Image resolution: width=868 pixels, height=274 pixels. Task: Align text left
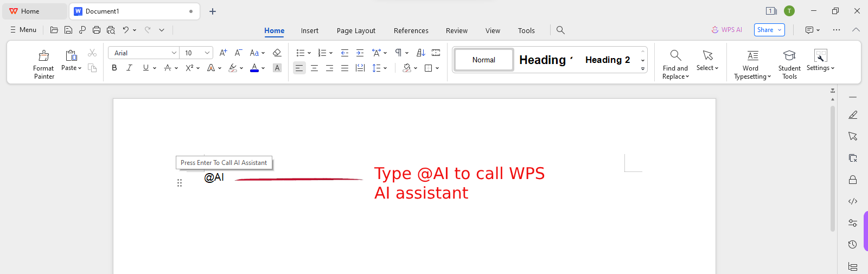coord(299,68)
